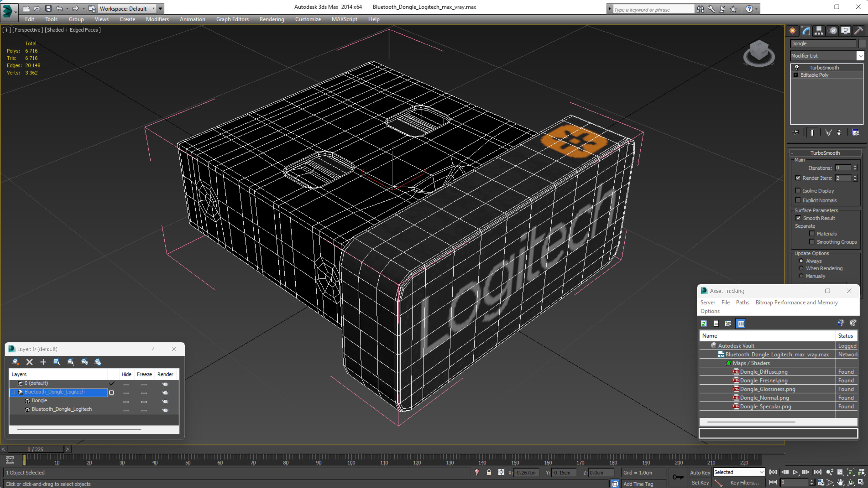The image size is (868, 488).
Task: Open the Selected key mode dropdown
Action: (739, 472)
